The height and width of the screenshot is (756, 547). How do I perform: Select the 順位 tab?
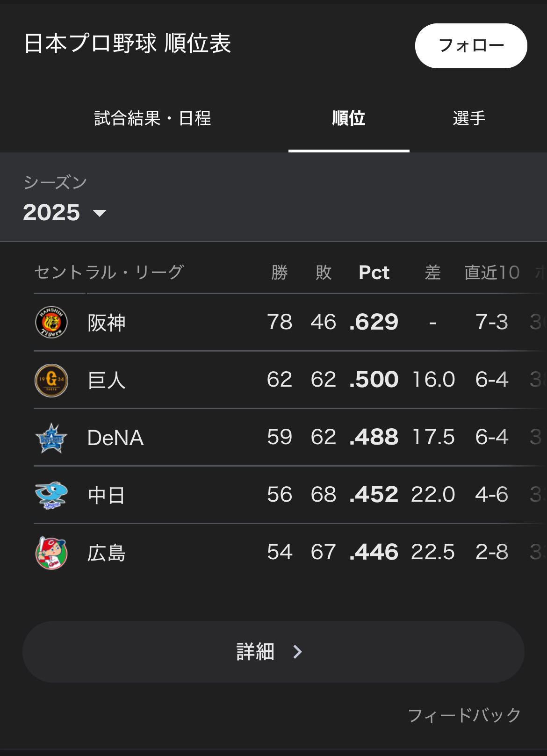point(349,118)
